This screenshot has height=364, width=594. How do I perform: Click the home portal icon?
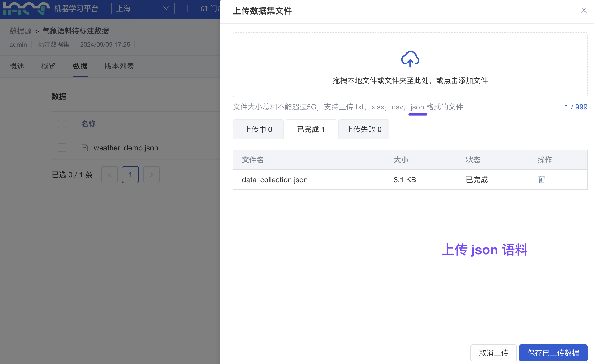click(x=204, y=8)
